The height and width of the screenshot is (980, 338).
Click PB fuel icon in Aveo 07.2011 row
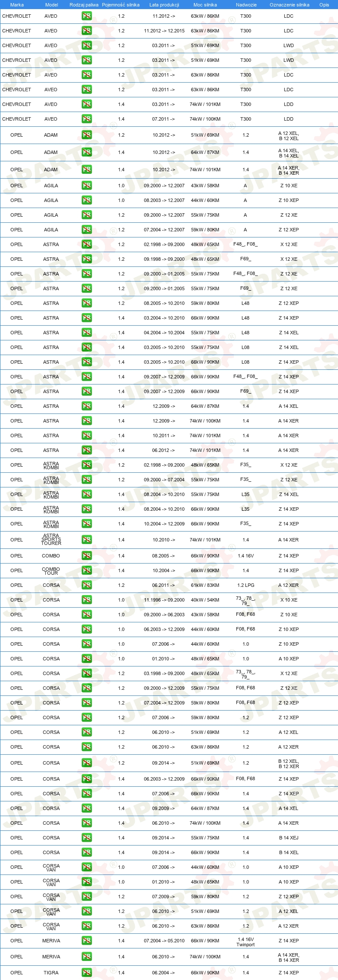pos(86,119)
